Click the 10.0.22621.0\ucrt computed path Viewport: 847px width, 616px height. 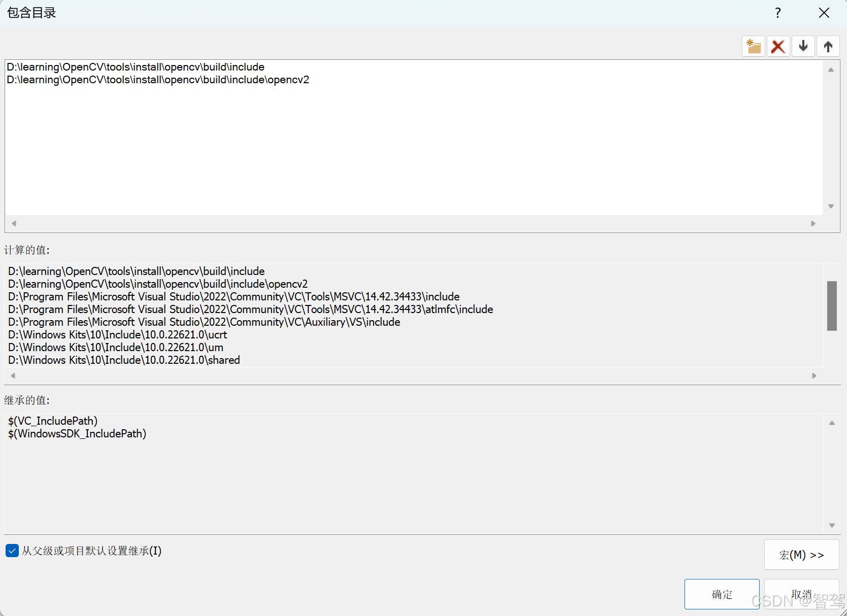[x=118, y=335]
